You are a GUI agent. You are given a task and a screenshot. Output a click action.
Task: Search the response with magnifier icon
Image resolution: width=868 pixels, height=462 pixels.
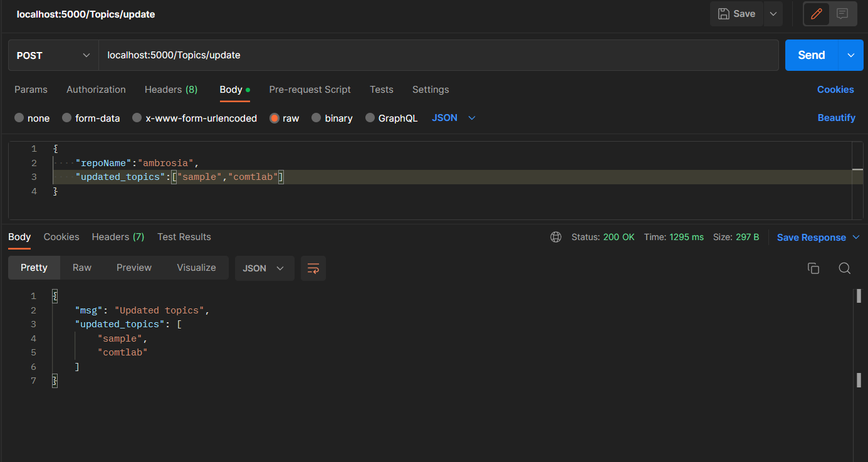coord(845,268)
